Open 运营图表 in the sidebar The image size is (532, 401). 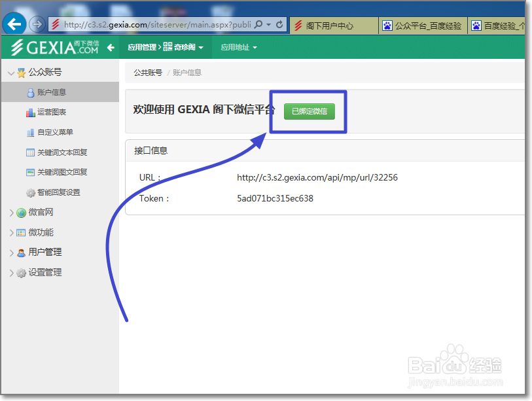[x=52, y=112]
